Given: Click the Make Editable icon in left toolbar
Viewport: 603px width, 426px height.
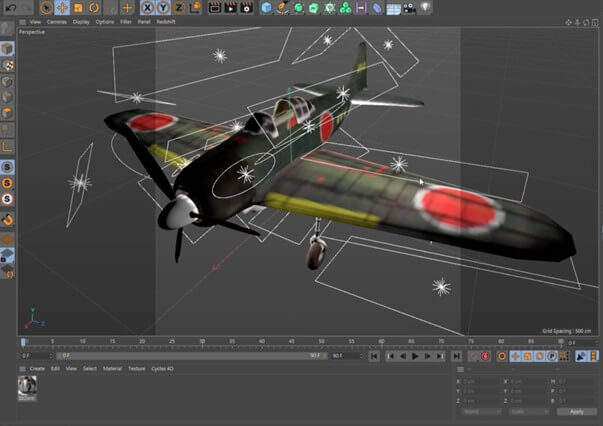Looking at the screenshot, I should [x=7, y=29].
